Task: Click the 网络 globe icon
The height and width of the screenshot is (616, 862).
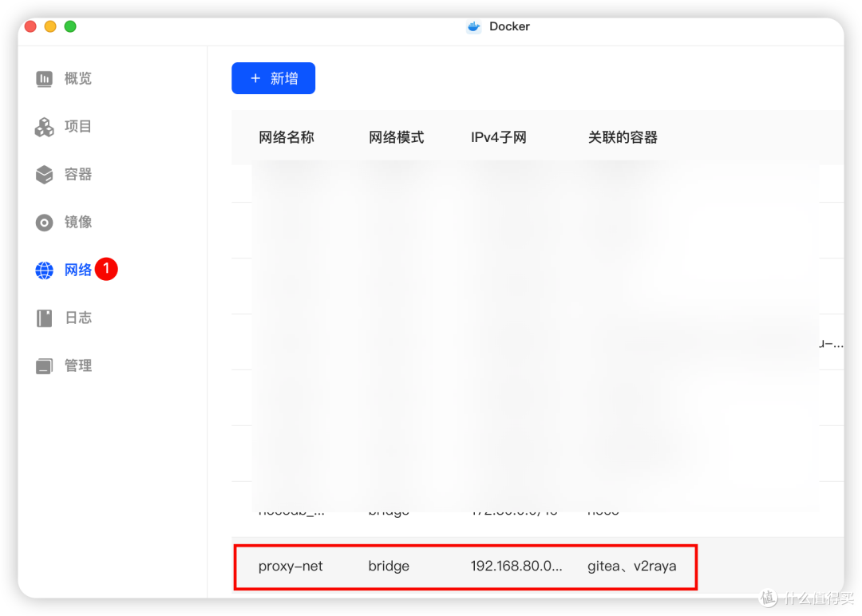Action: point(44,270)
